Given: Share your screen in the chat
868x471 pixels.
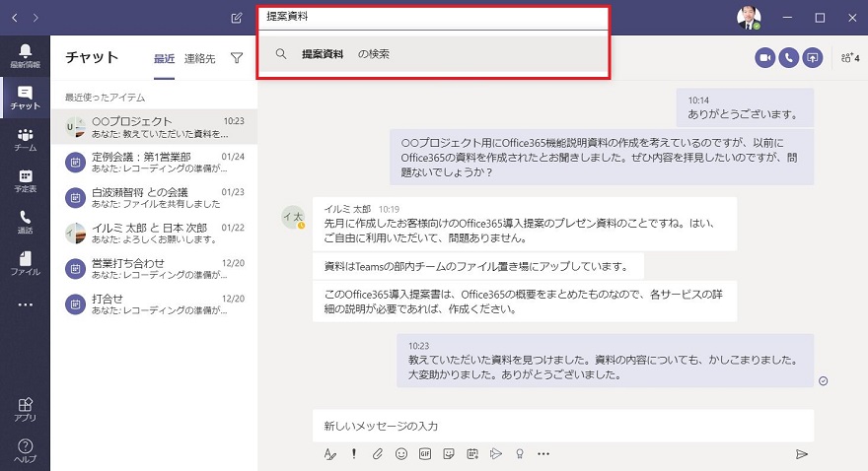Looking at the screenshot, I should [813, 57].
